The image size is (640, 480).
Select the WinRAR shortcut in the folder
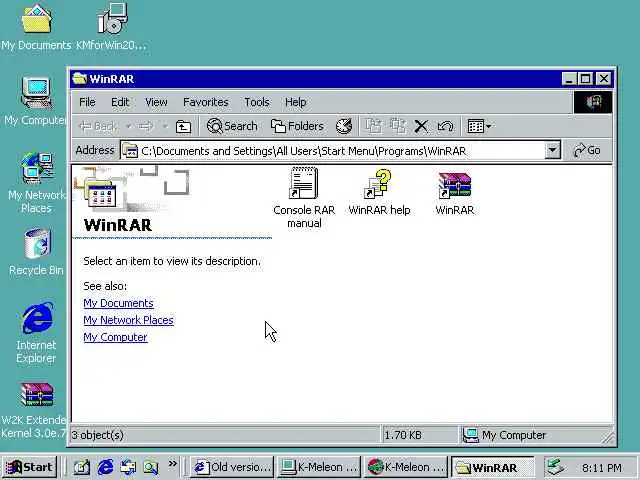point(454,193)
